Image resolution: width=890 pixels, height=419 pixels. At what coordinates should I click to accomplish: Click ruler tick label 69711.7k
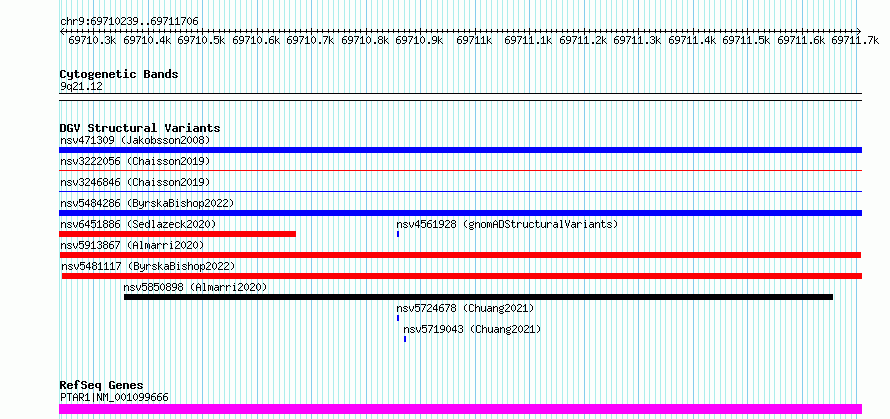pyautogui.click(x=855, y=40)
